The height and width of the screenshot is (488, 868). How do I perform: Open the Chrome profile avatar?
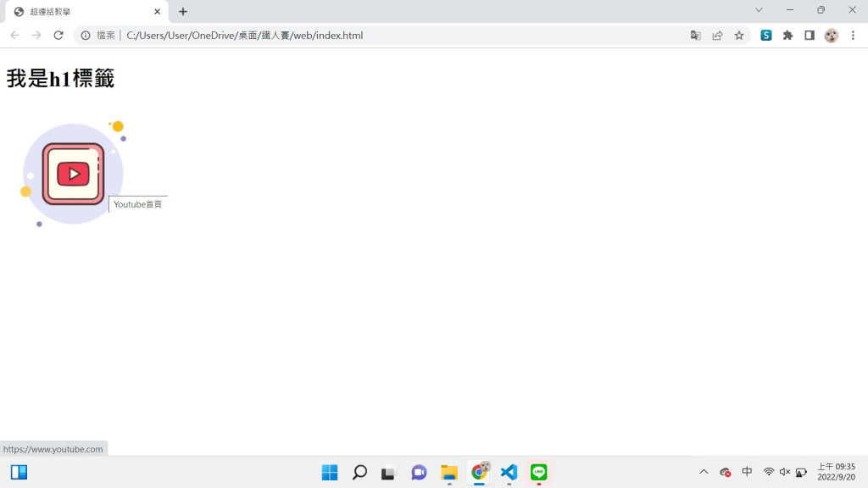pyautogui.click(x=831, y=36)
